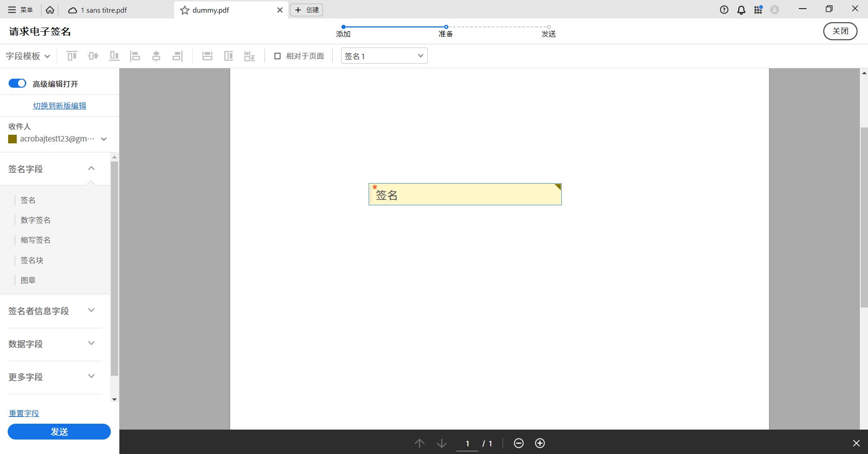Select the 缩写签名 field type

click(x=36, y=240)
